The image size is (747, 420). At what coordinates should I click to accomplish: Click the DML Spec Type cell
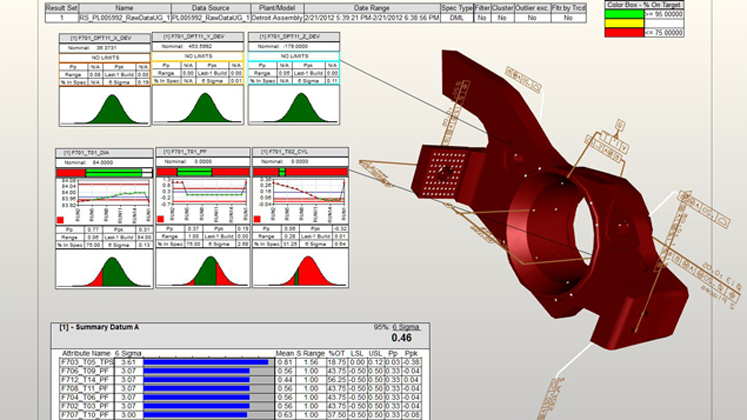point(456,18)
